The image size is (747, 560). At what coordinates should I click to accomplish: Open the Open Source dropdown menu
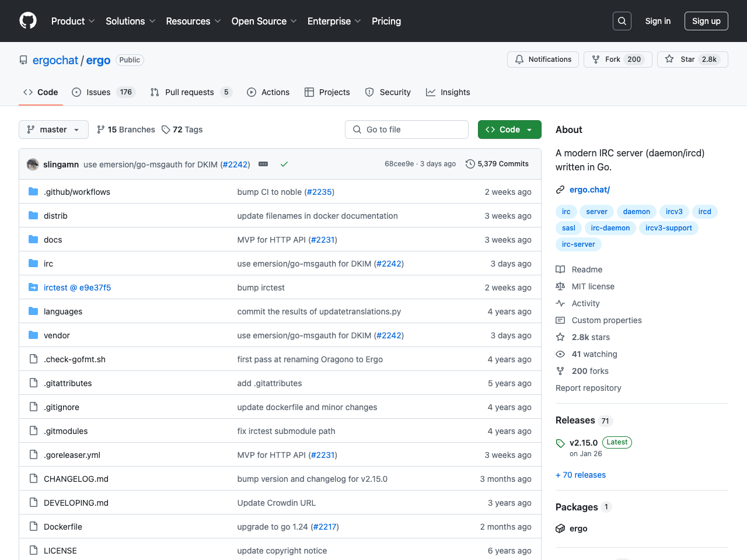(264, 21)
